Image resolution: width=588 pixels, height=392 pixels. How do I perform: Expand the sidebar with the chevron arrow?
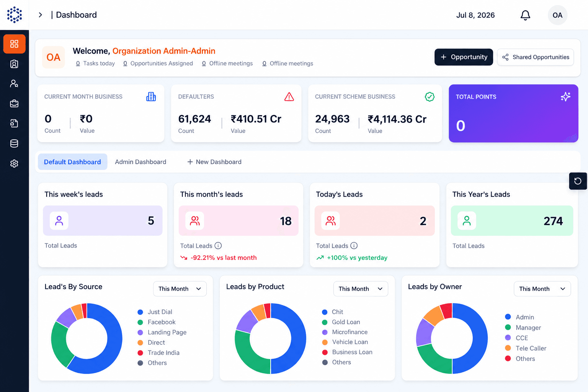(40, 15)
